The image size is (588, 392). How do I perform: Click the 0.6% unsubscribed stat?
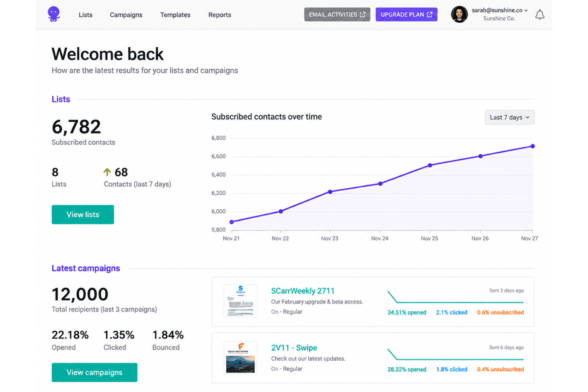pyautogui.click(x=501, y=313)
